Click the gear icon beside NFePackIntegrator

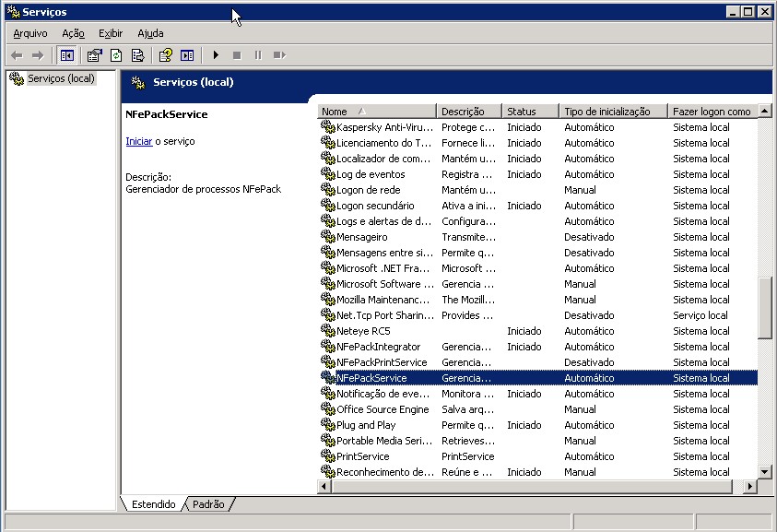coord(327,347)
